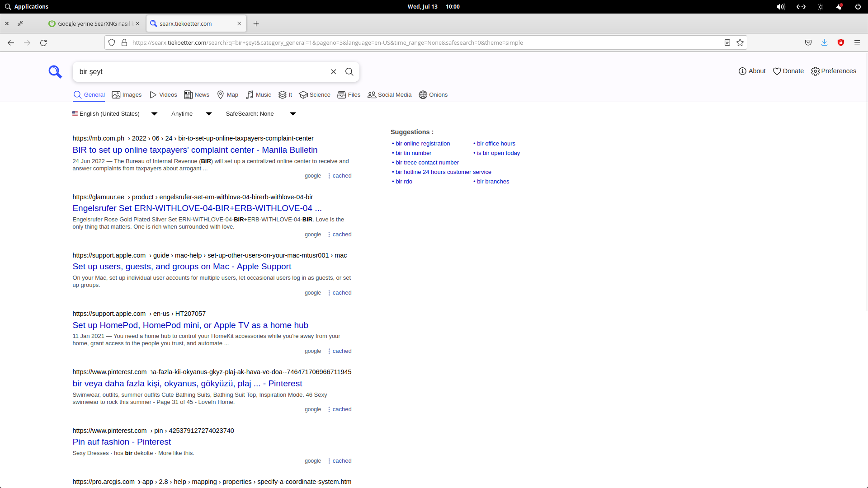Open the browser Downloads panel

[x=824, y=42]
